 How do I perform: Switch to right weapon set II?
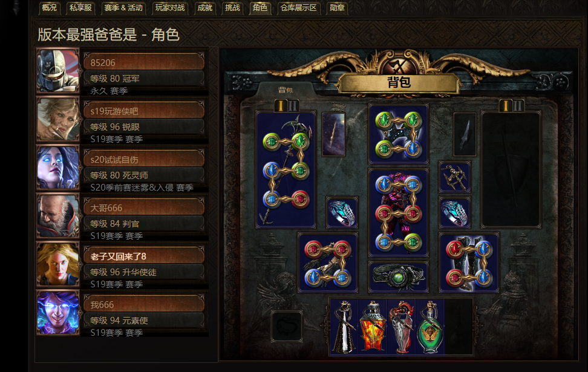point(518,106)
